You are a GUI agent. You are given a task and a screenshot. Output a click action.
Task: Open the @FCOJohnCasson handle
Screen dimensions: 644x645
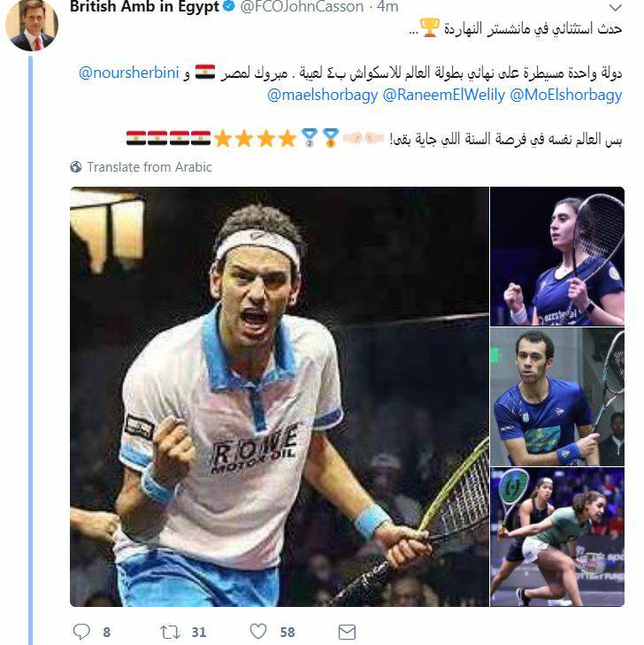click(302, 6)
